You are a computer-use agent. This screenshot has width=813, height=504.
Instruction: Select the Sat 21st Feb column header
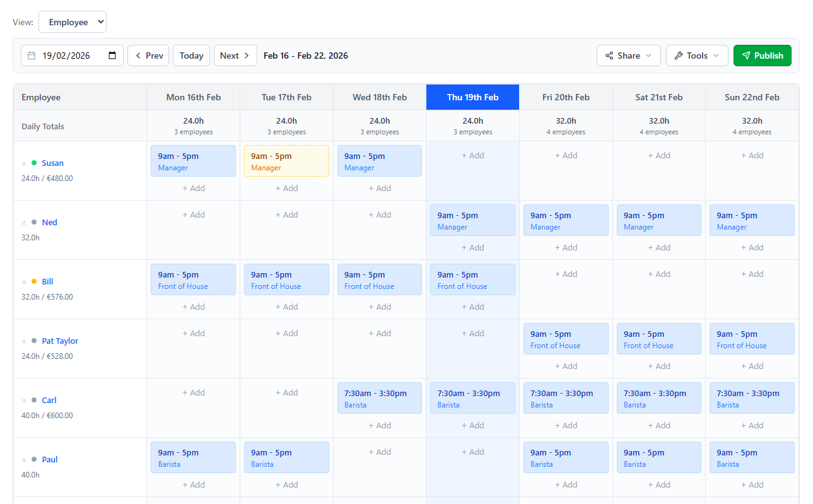pos(658,97)
